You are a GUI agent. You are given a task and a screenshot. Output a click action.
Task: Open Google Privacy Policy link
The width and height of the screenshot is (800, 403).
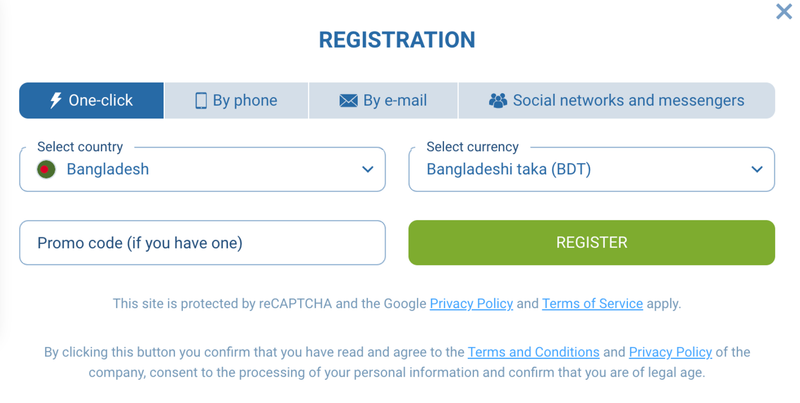point(471,303)
